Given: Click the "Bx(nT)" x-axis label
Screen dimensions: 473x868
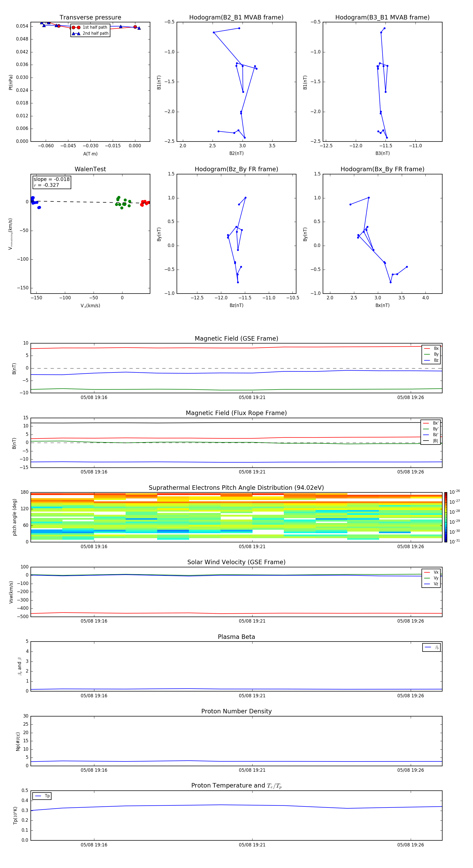Looking at the screenshot, I should [x=382, y=305].
